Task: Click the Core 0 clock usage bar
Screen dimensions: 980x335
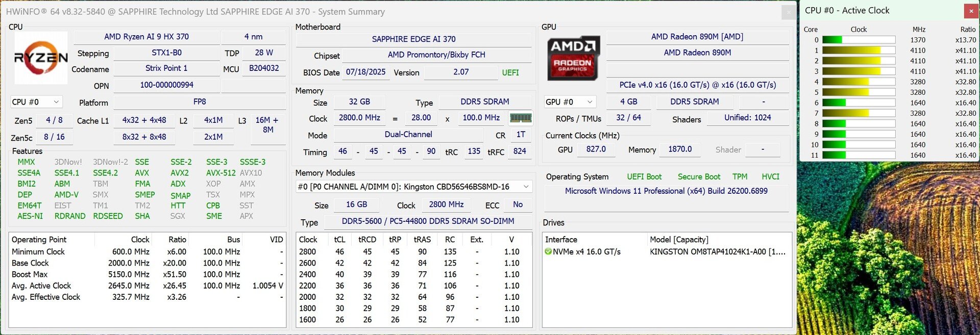Action: click(x=859, y=40)
